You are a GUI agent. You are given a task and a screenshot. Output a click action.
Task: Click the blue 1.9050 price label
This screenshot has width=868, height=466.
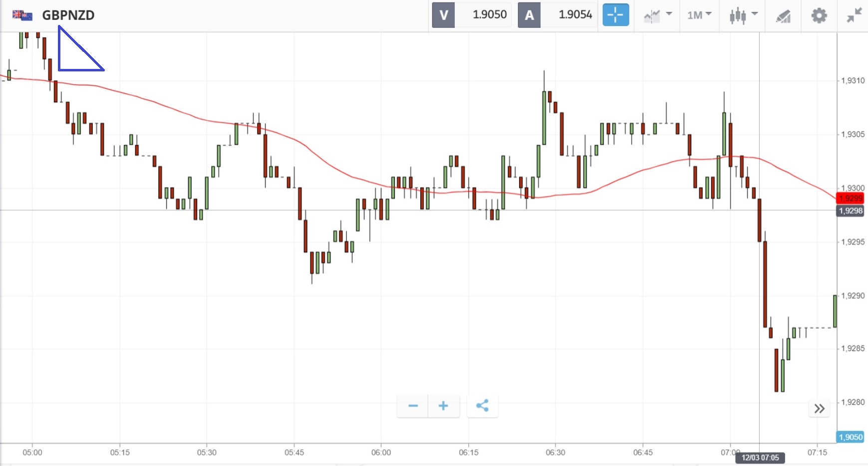[x=851, y=437]
